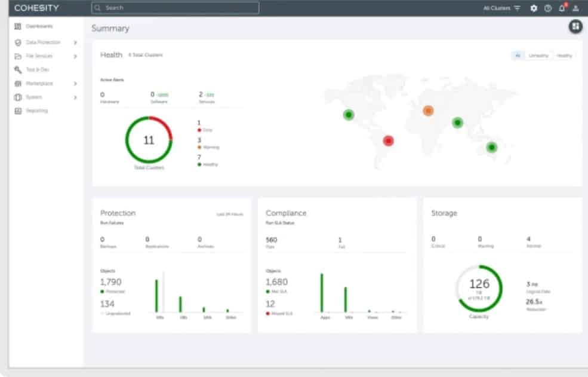This screenshot has height=377, width=588.
Task: Click the 12 Missed SLA value
Action: coord(270,304)
